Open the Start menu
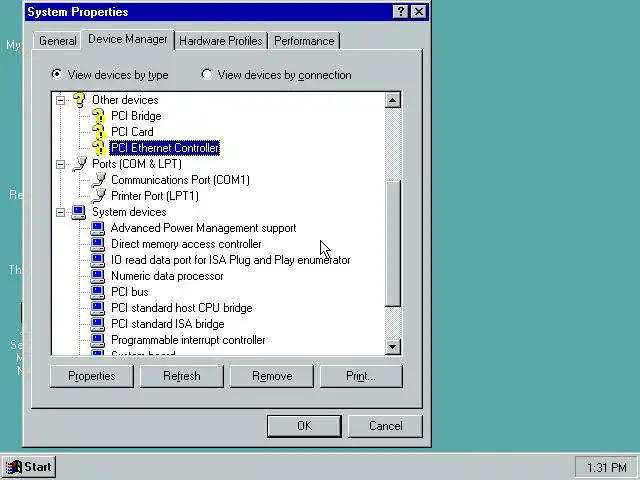The height and width of the screenshot is (480, 640). click(29, 467)
